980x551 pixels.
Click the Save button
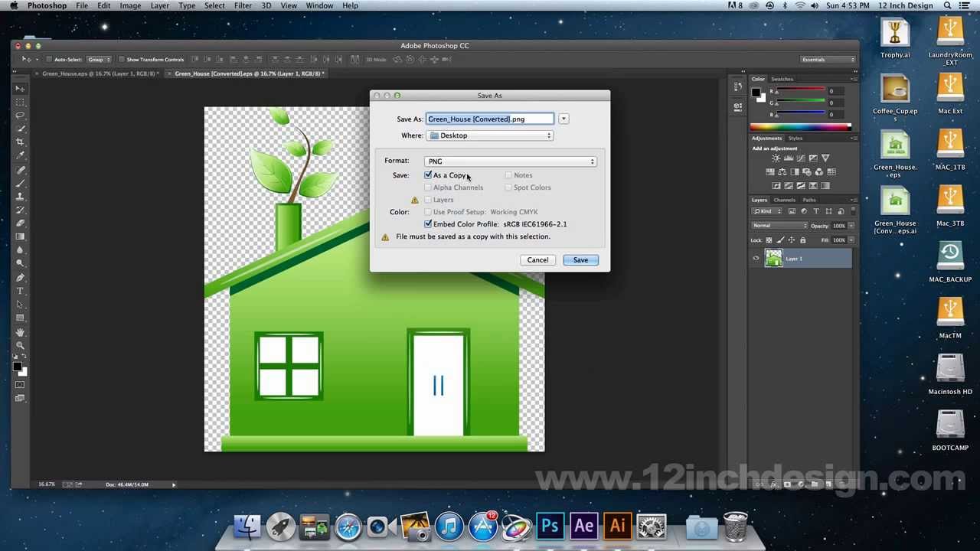[580, 259]
